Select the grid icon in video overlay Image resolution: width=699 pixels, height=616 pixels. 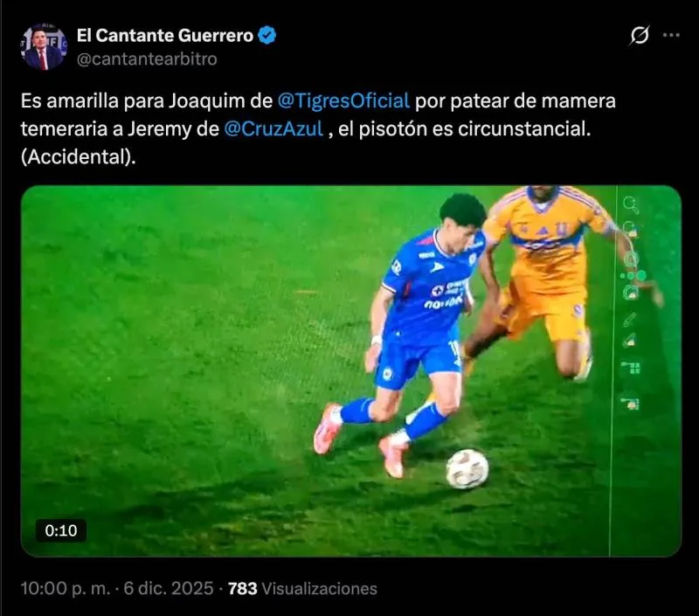pyautogui.click(x=631, y=367)
